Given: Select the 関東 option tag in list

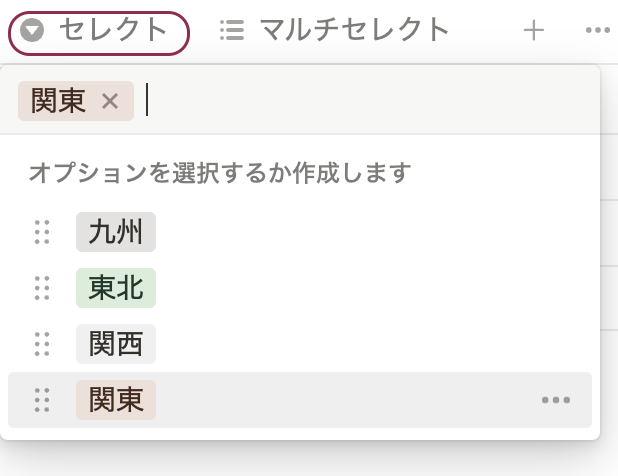Looking at the screenshot, I should point(116,400).
